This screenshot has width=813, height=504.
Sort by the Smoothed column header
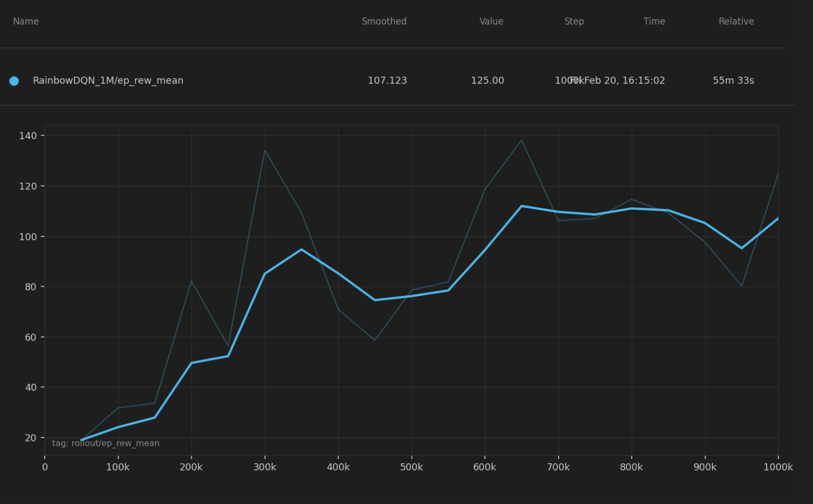click(384, 21)
